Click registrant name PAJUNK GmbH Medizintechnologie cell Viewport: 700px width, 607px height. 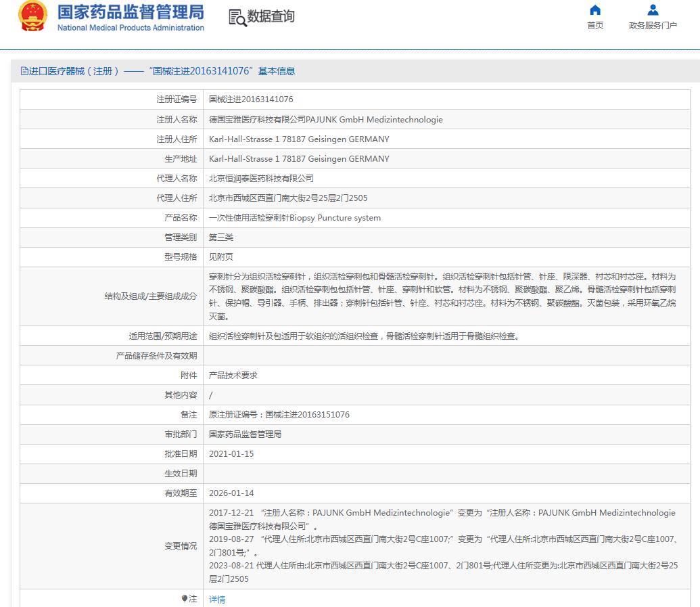tap(326, 119)
